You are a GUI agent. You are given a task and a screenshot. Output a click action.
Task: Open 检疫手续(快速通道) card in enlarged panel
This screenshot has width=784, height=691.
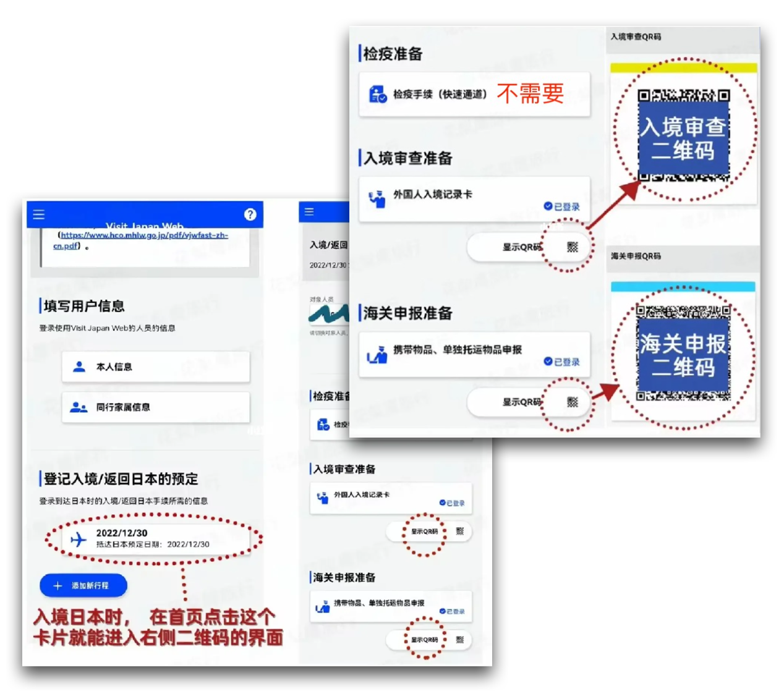474,95
